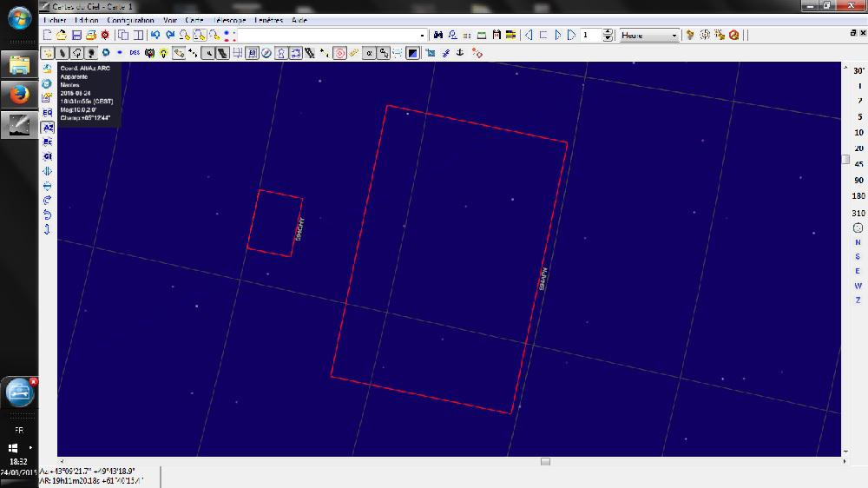Set field of view to 30'
The height and width of the screenshot is (488, 868).
point(858,71)
